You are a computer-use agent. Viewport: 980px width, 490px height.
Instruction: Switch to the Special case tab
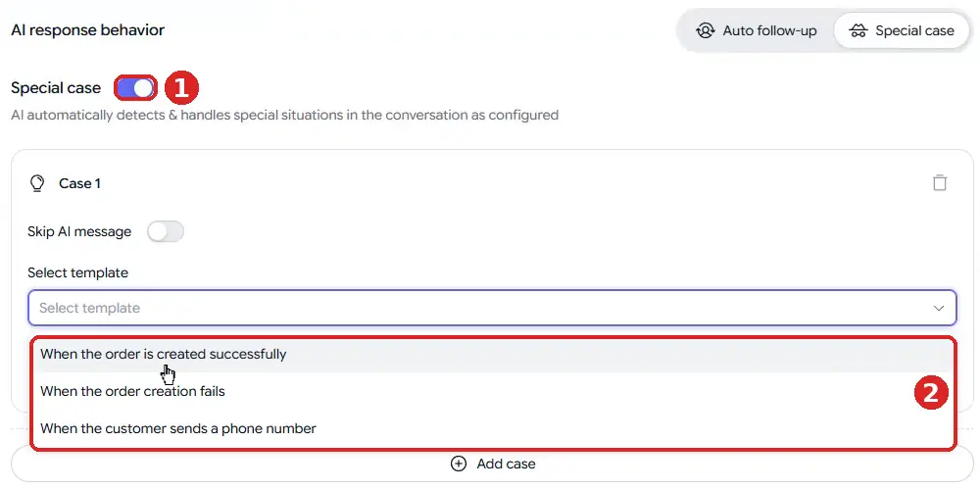pos(902,30)
